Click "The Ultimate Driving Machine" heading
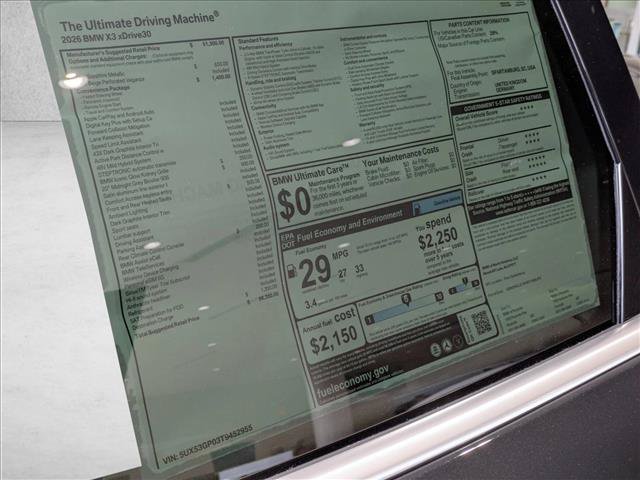The image size is (640, 480). tap(139, 22)
